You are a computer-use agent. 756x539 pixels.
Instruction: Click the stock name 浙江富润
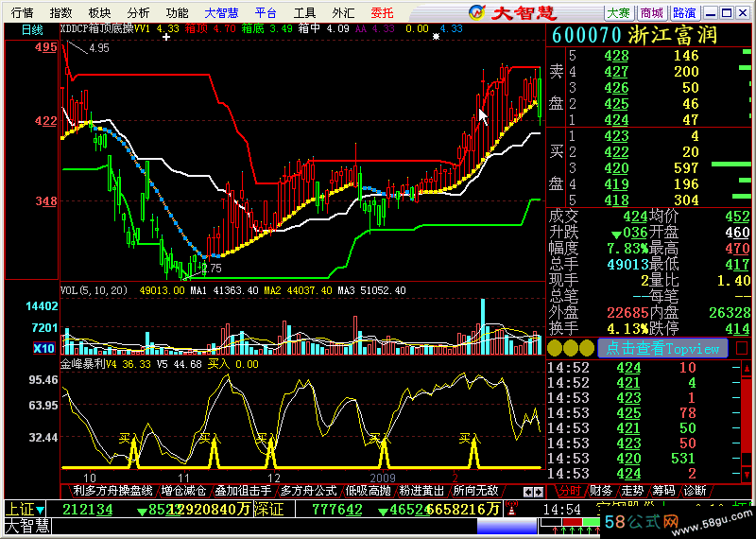673,36
